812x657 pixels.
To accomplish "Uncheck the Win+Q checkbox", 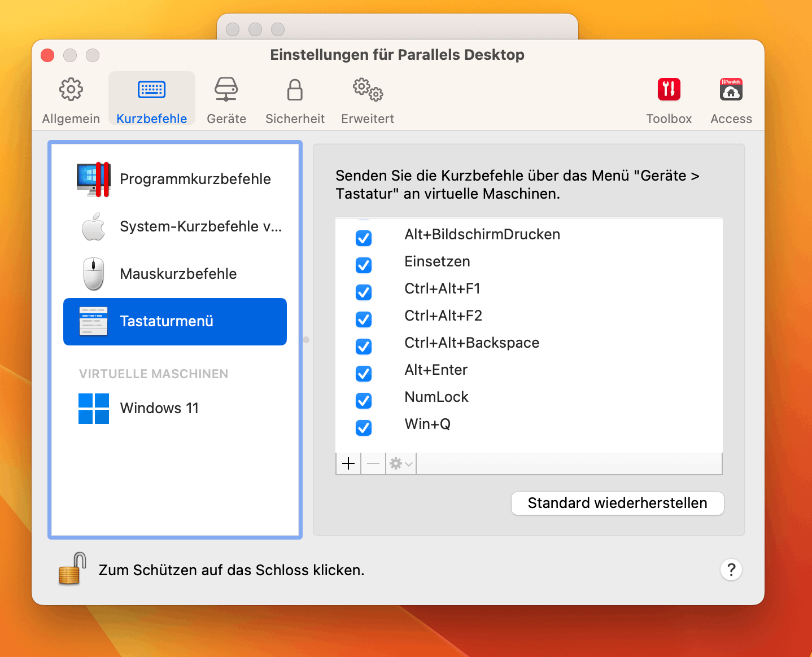I will tap(364, 428).
